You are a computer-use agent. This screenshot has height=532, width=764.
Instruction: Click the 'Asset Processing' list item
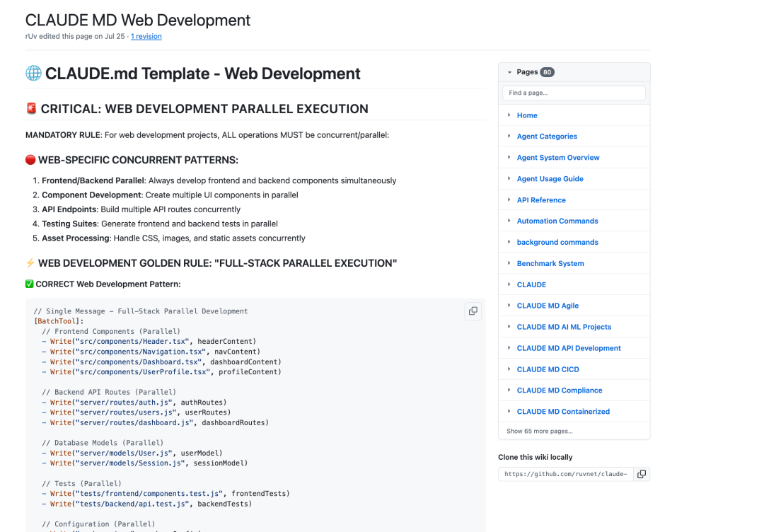(x=173, y=238)
